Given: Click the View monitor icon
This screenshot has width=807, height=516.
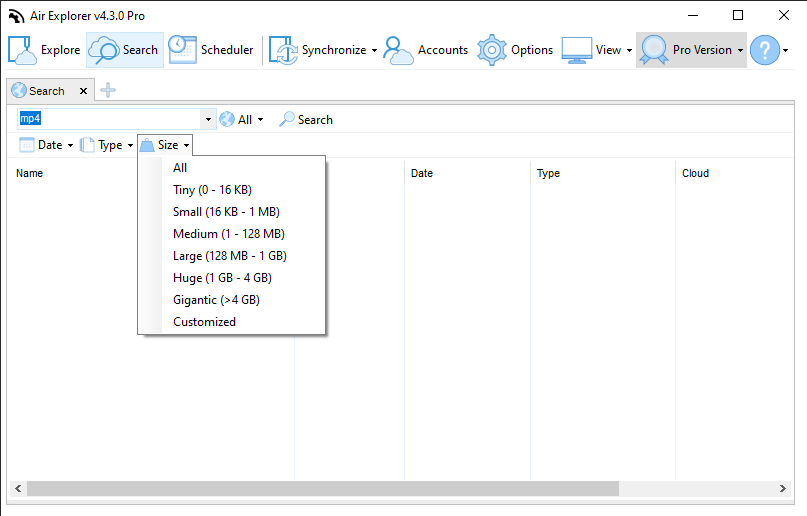Looking at the screenshot, I should coord(576,50).
